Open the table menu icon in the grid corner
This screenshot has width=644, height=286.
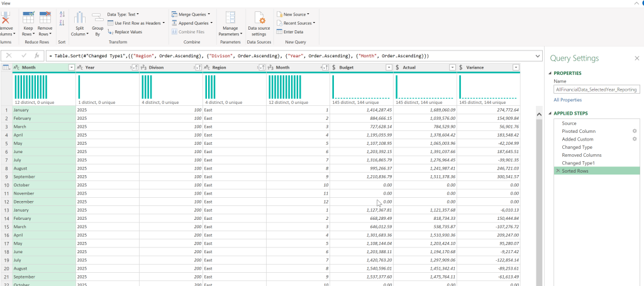pyautogui.click(x=6, y=67)
